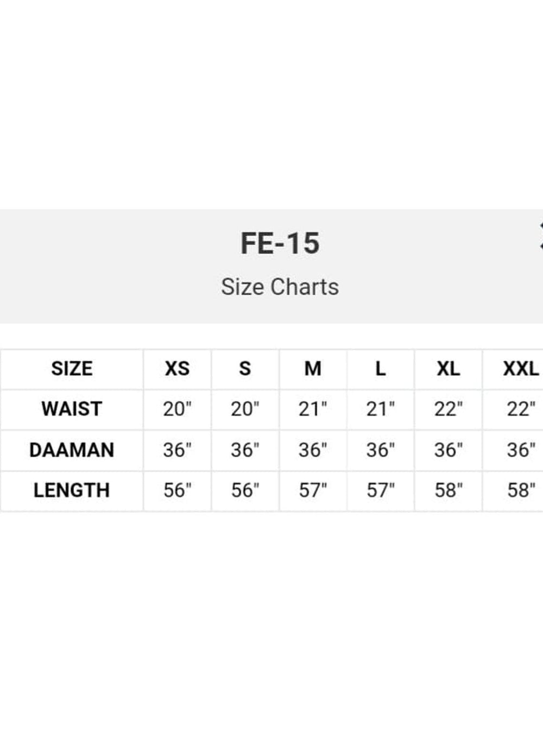The width and height of the screenshot is (543, 756).
Task: Select the length value for size M
Action: [313, 490]
